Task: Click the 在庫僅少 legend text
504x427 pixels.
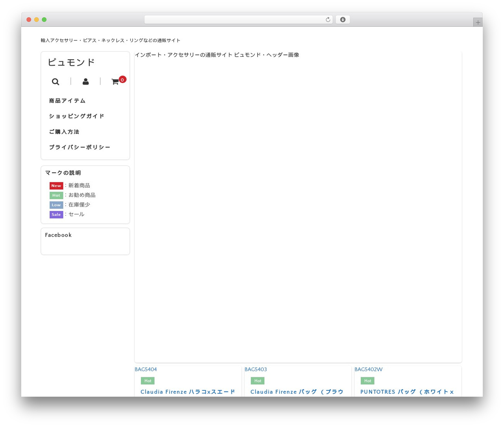Action: (x=79, y=205)
